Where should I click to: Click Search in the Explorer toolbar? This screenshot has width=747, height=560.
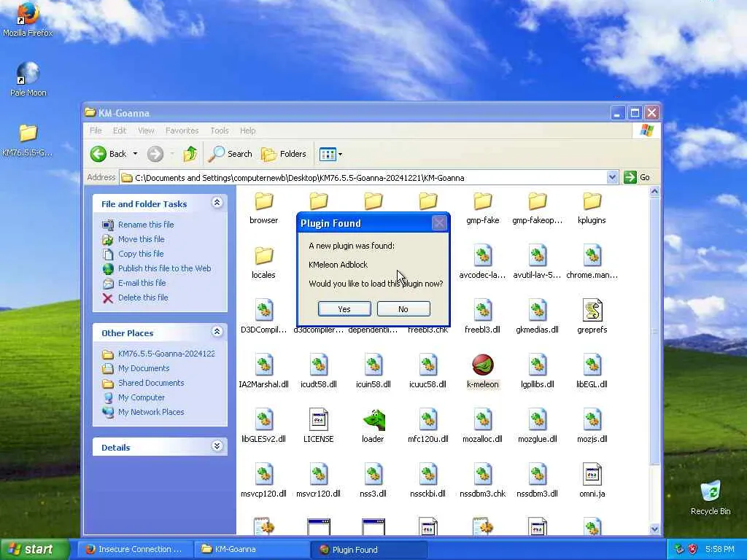coord(231,154)
